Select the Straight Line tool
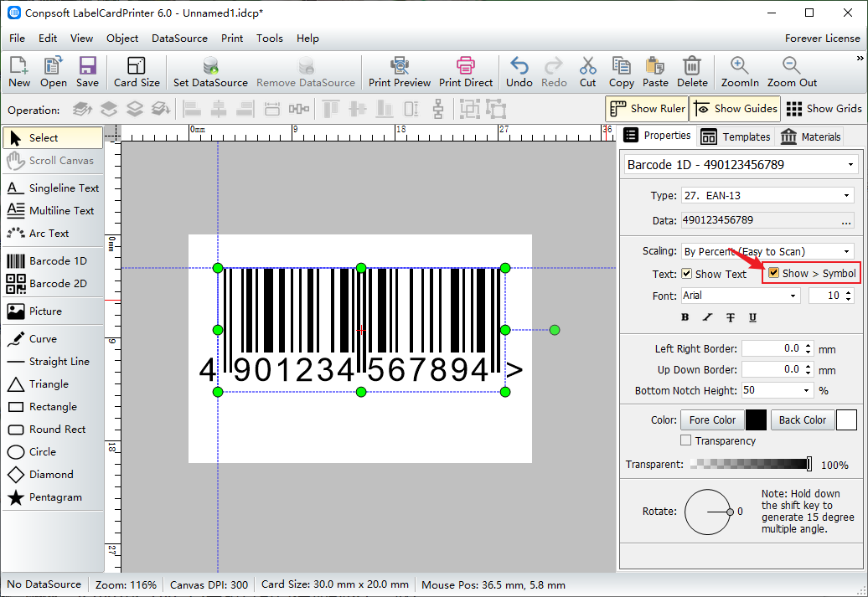Screen dimensions: 868x597 53,362
